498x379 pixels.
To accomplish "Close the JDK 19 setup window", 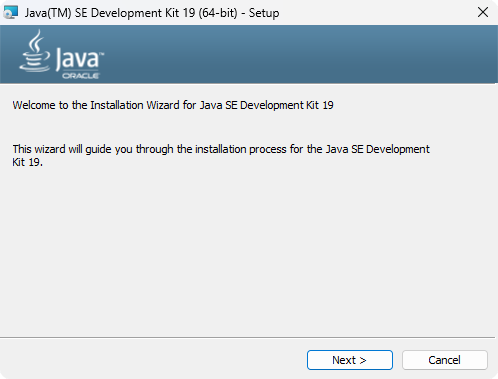I will tap(483, 13).
